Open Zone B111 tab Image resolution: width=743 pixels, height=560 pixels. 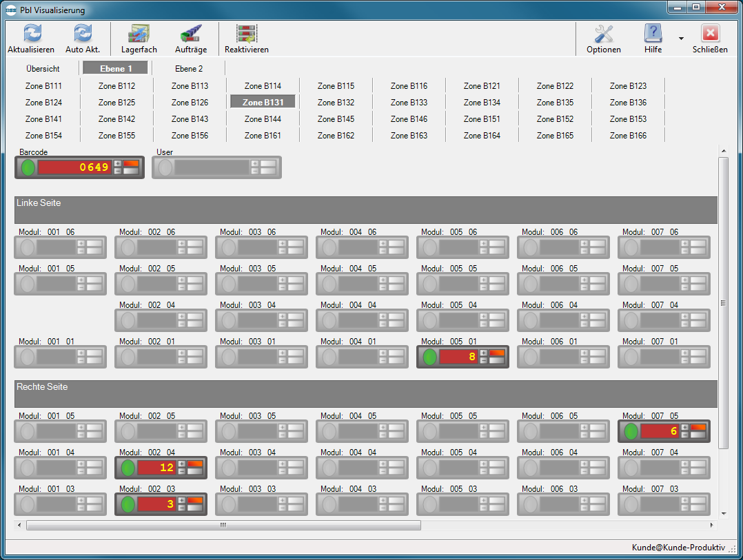point(43,85)
